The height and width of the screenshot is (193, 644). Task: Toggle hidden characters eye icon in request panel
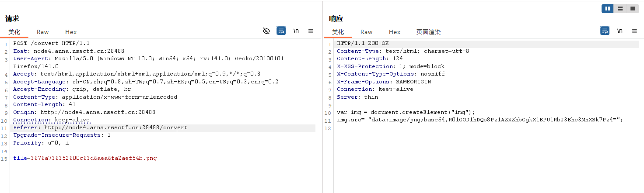[266, 31]
